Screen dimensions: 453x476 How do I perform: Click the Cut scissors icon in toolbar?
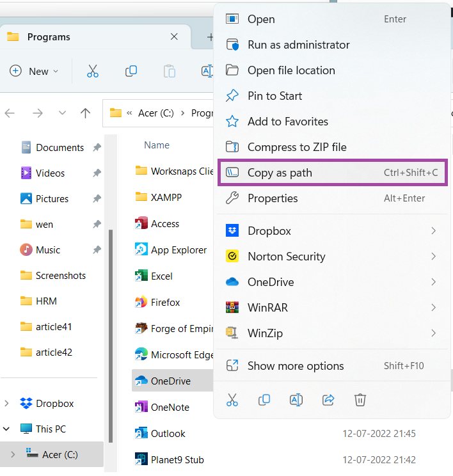93,71
